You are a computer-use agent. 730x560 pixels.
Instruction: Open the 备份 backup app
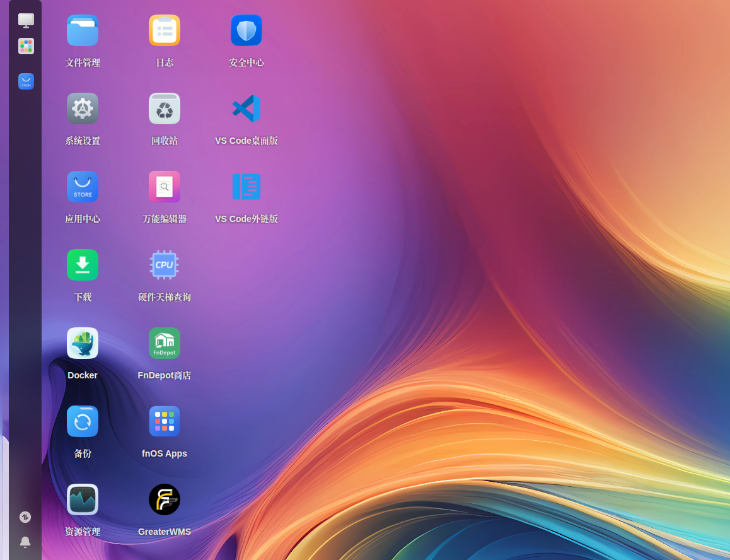(83, 422)
